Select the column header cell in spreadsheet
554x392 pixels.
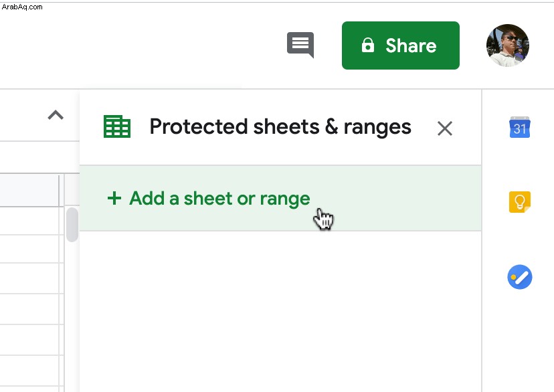tap(29, 190)
